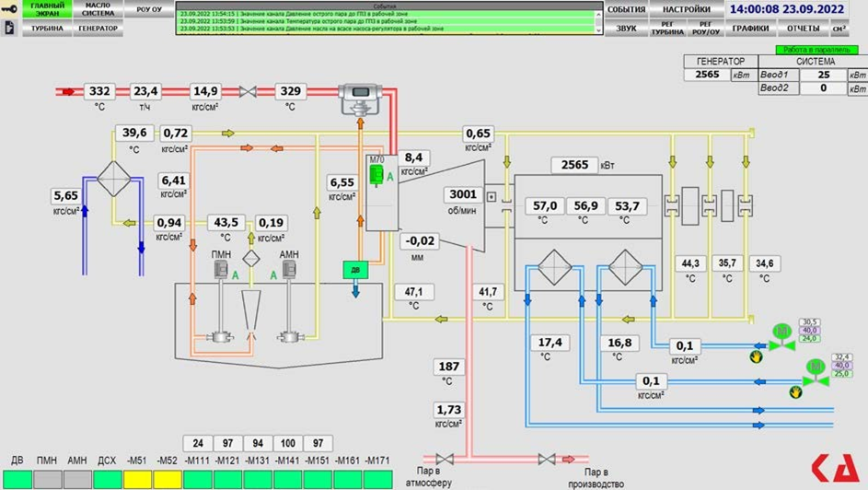
Task: Click the hand icon below the upper M valve
Action: pos(757,357)
